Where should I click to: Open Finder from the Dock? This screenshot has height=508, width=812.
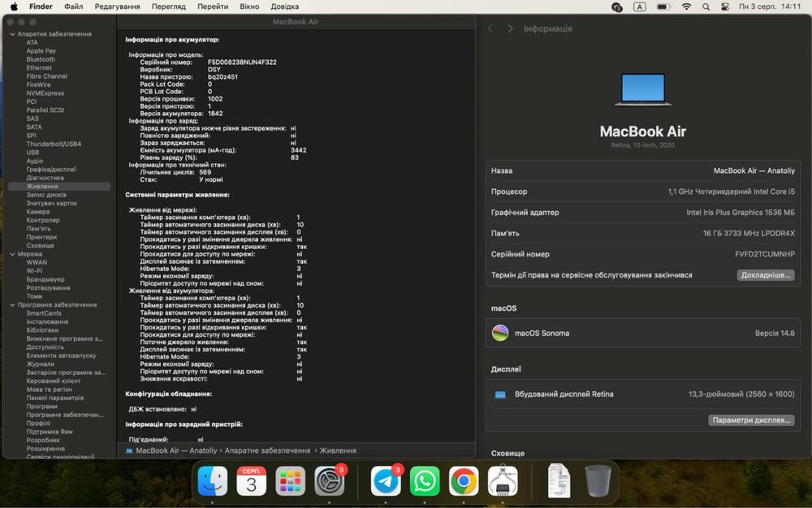pyautogui.click(x=212, y=481)
